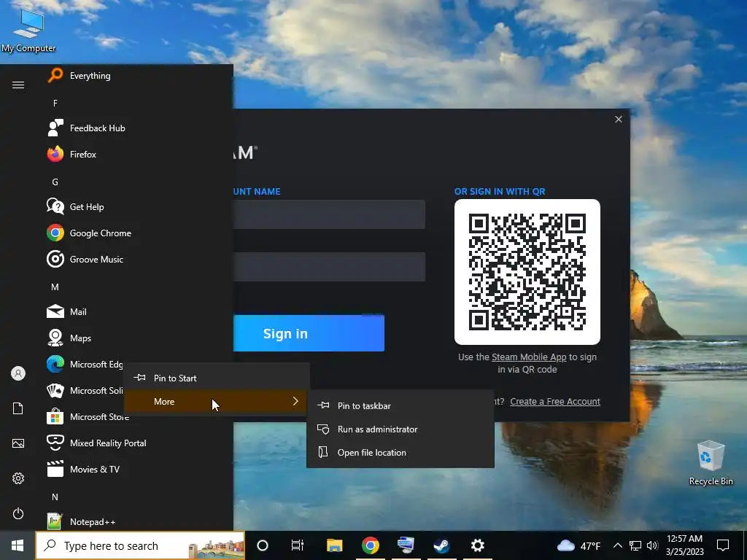Viewport: 747px width, 560px height.
Task: Open Pictures from Start sidebar
Action: 18,443
